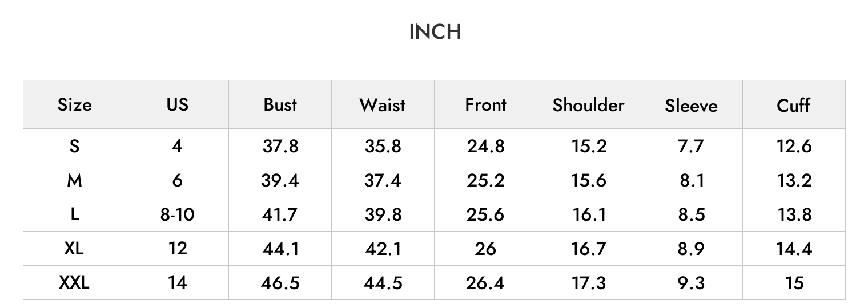Click the INCH heading above the table

tap(435, 32)
